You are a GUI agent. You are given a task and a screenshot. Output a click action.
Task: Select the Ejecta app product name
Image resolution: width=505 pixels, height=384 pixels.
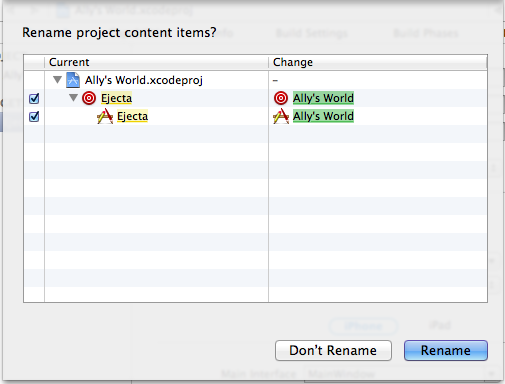(x=132, y=116)
